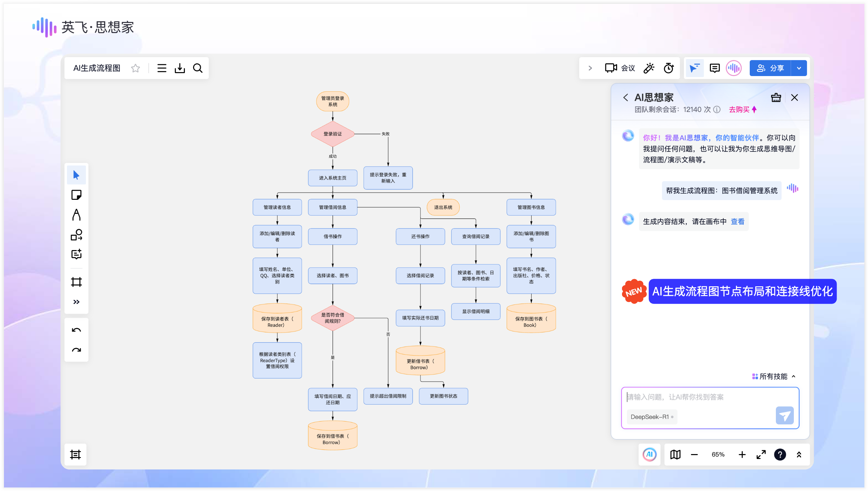Click the fullscreen expand arrows icon

click(761, 454)
